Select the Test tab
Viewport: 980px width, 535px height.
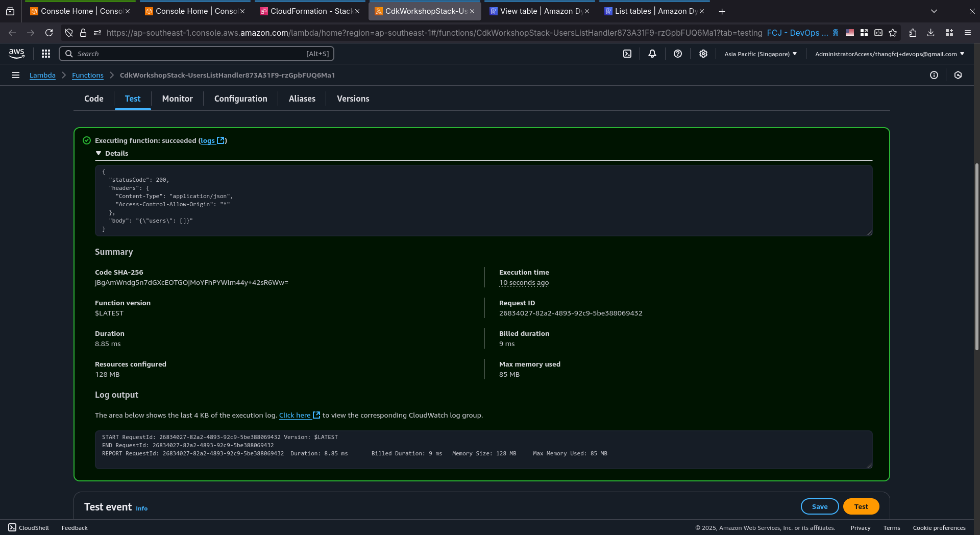133,99
